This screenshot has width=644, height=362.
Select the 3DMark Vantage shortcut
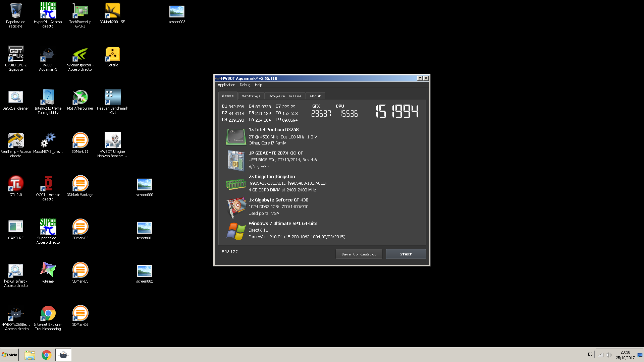coord(80,186)
